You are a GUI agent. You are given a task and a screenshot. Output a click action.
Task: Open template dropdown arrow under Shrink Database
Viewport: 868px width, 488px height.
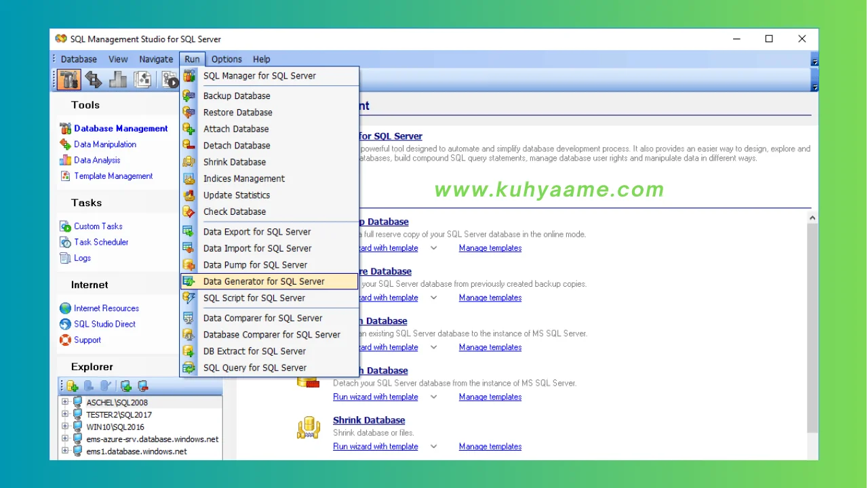click(434, 447)
